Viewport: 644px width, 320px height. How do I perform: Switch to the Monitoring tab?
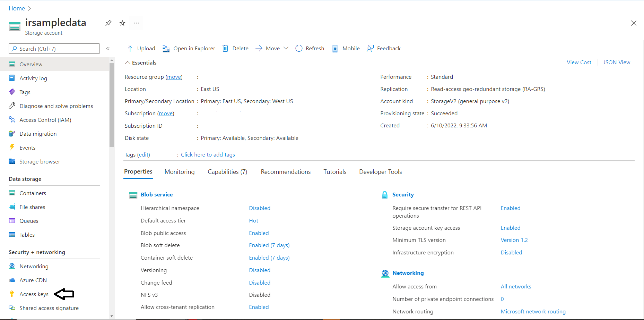click(x=179, y=171)
